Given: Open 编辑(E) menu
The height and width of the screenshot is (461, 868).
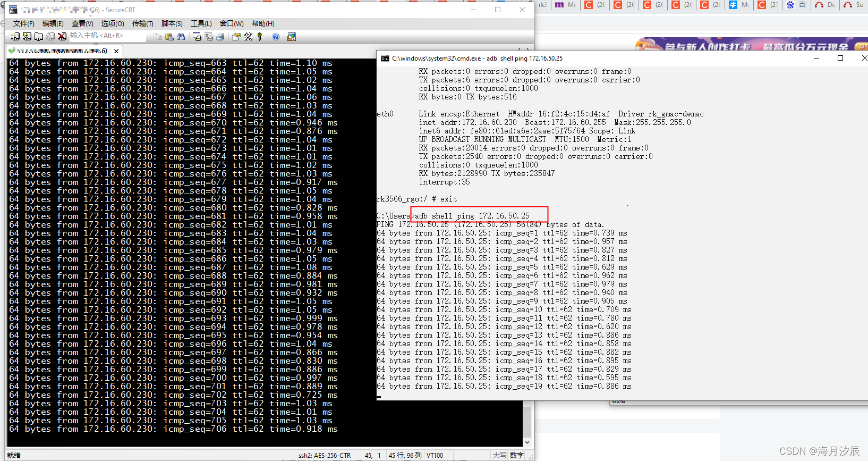Looking at the screenshot, I should [x=53, y=23].
